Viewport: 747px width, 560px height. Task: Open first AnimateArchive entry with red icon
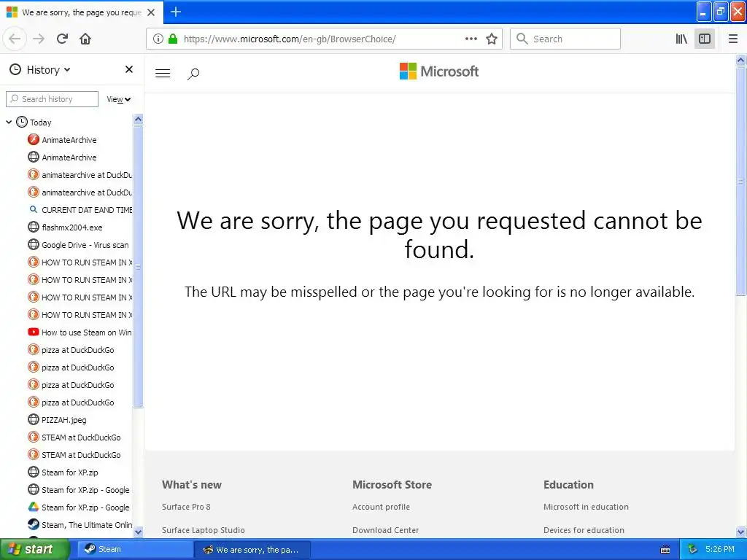tap(69, 140)
